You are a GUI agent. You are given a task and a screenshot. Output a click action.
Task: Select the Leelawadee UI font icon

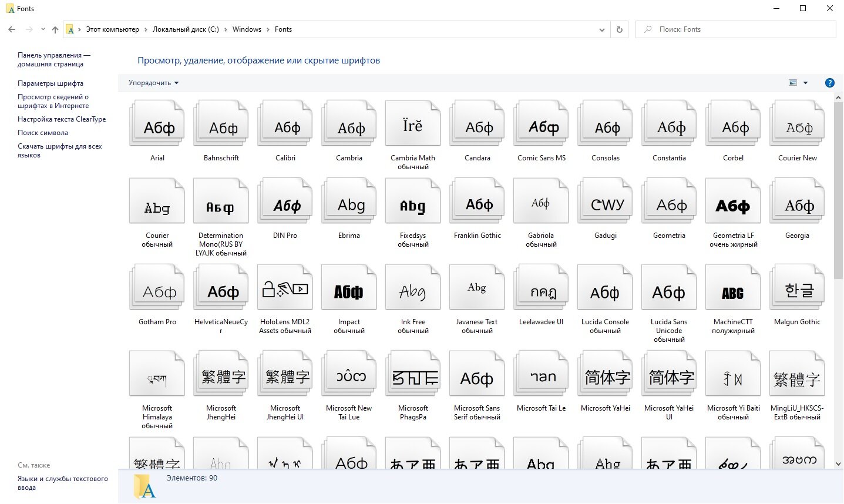coord(541,287)
